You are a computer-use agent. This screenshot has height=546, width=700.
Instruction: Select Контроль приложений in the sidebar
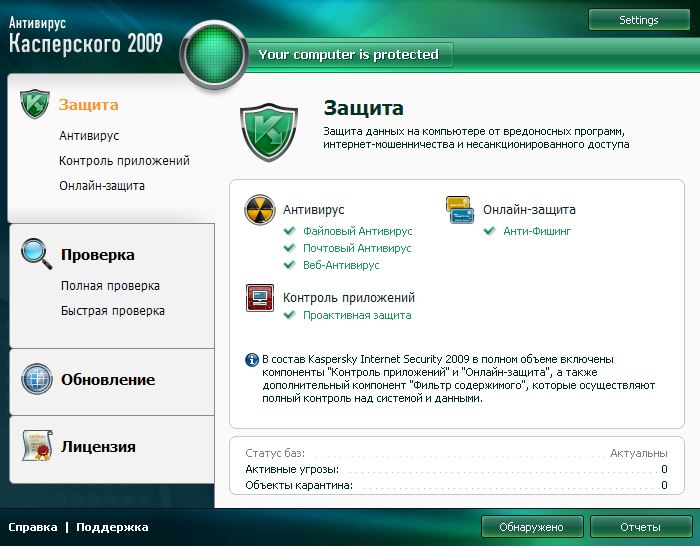(x=124, y=161)
